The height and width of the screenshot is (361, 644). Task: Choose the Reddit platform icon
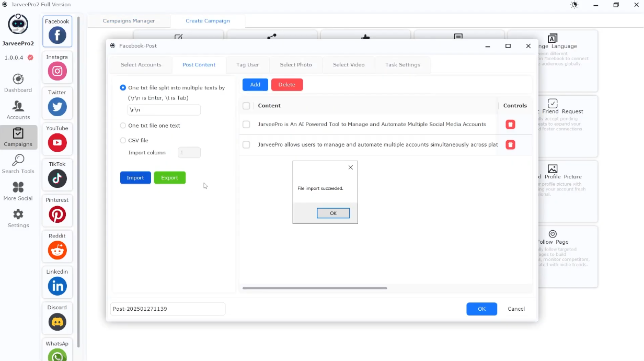[57, 250]
